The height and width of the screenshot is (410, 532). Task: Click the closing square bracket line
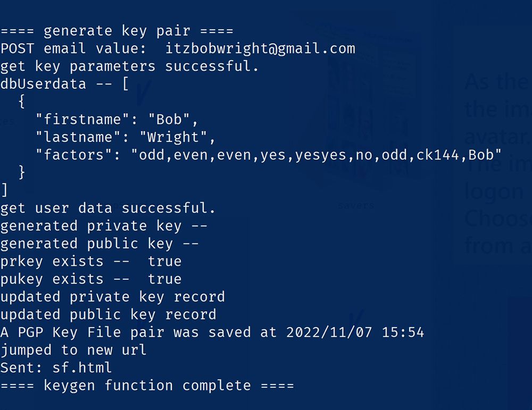click(4, 190)
